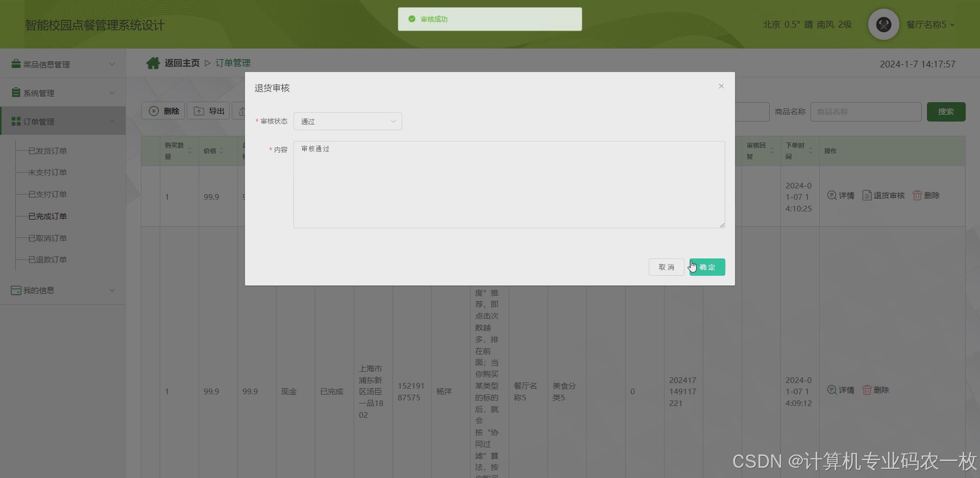Click inside the 商品名称 search input field
Viewport: 980px width, 478px height.
point(866,111)
